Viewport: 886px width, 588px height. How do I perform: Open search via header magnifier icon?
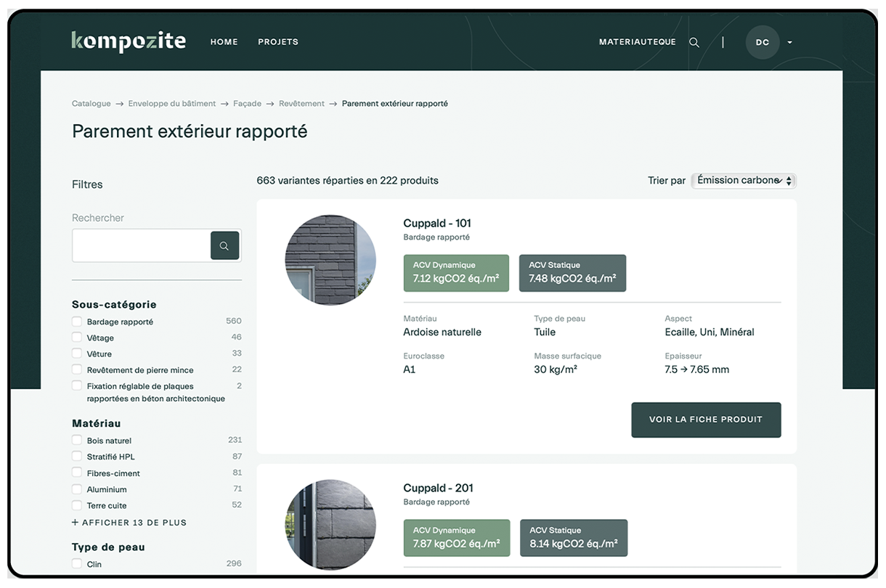[694, 42]
